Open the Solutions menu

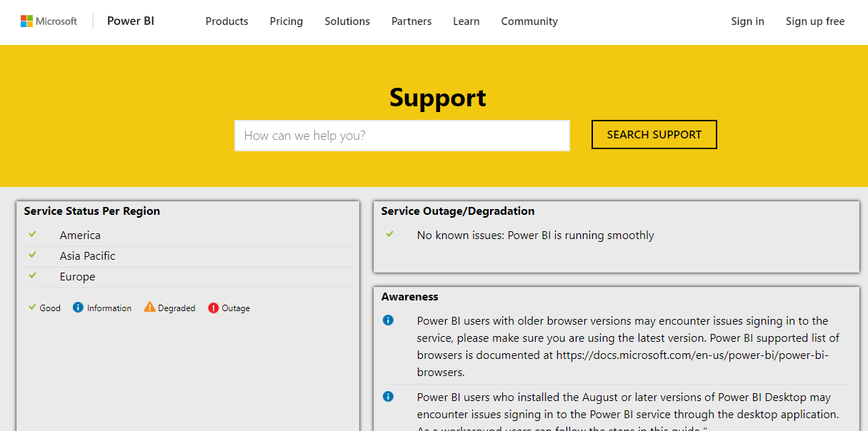pos(347,21)
